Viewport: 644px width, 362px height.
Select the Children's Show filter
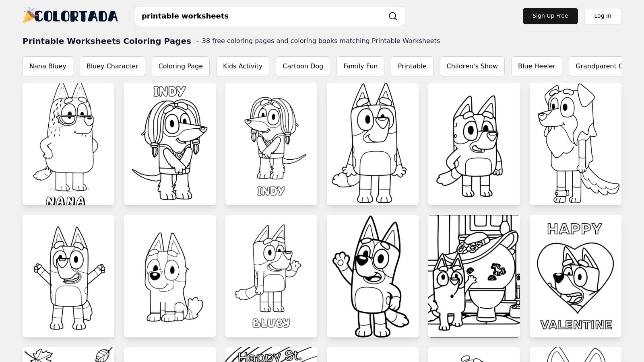click(x=472, y=66)
